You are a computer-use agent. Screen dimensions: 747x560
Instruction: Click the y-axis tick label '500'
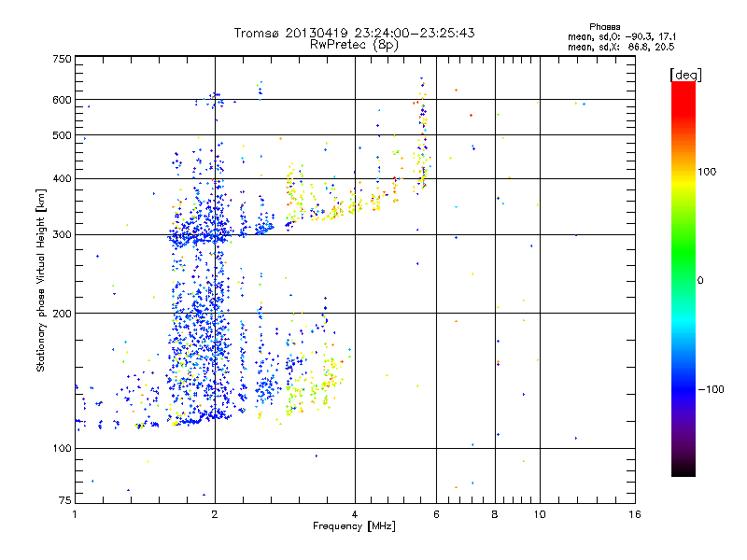pyautogui.click(x=62, y=135)
